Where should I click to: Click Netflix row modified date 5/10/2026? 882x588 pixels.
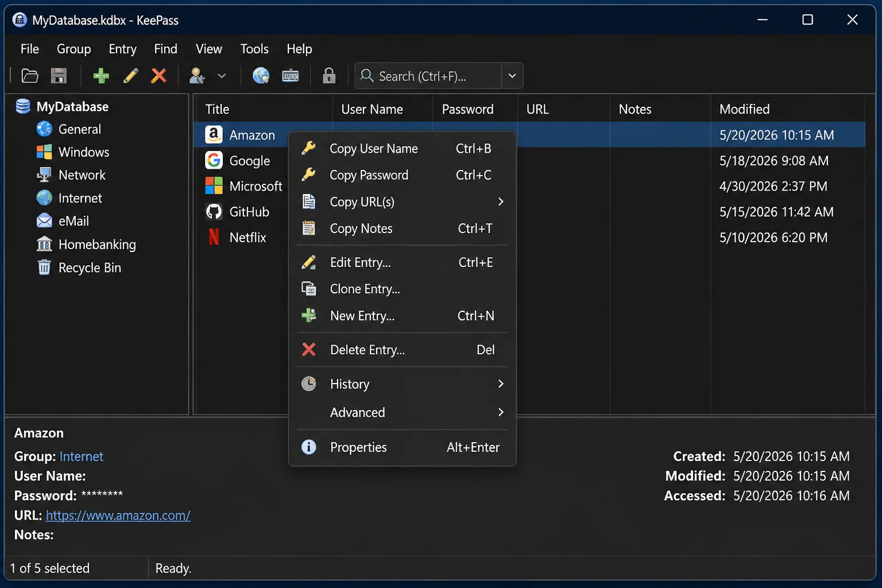click(773, 237)
